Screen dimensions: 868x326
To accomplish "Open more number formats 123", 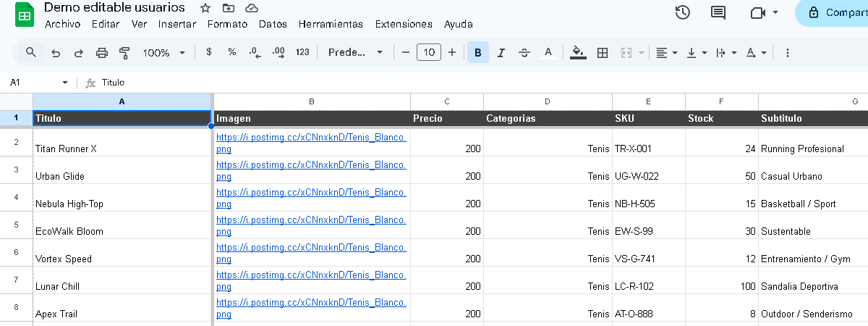I will pos(303,52).
